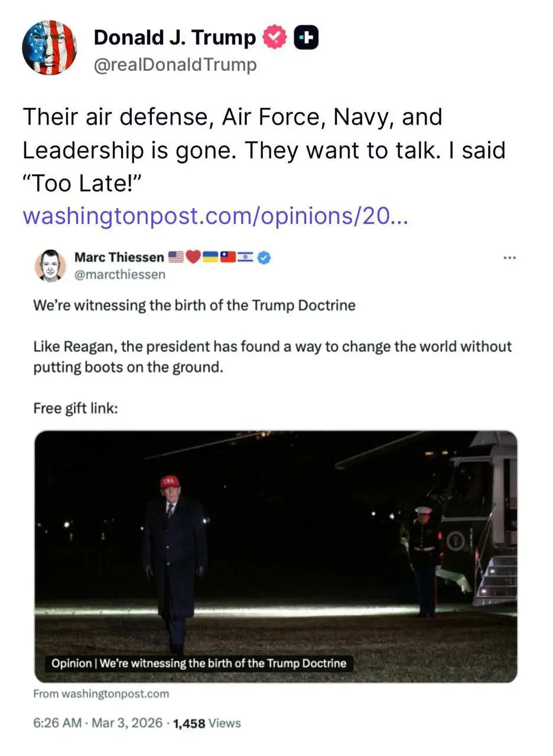Click the flag-themed profile avatar at top
This screenshot has height=756, width=553.
49,47
